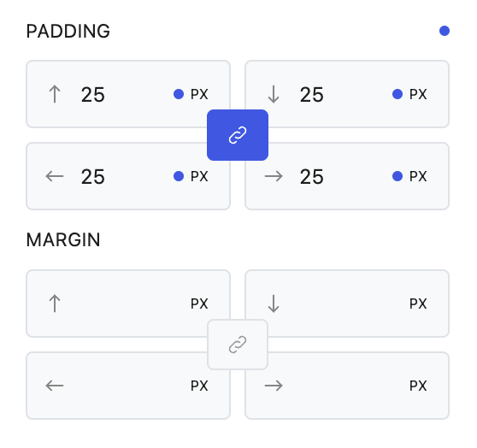Click the margin top up-arrow icon

click(x=55, y=304)
